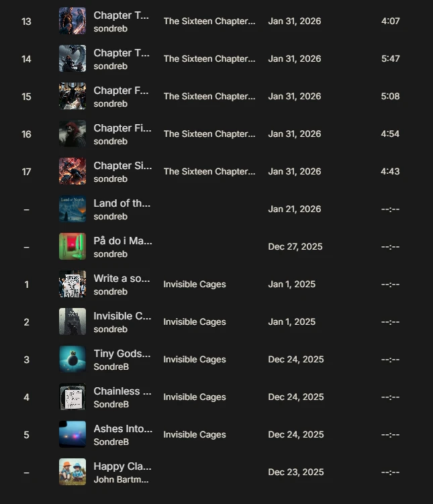Select the "Invisible C..." song title

click(x=122, y=315)
